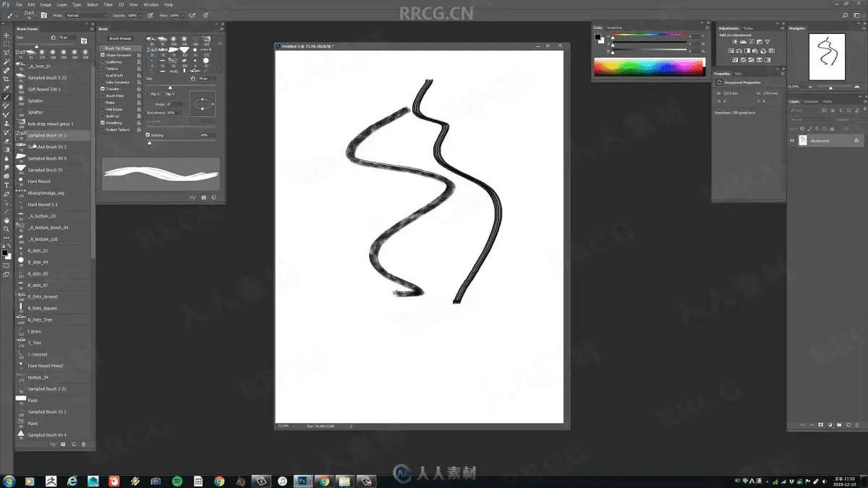Open the File menu
Screen dimensions: 868x488
[x=19, y=4]
